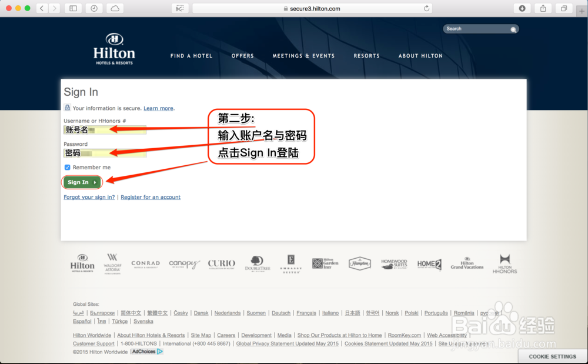Go forward with Safari's forward arrow
Screen dimensions: 588x364
[x=54, y=8]
